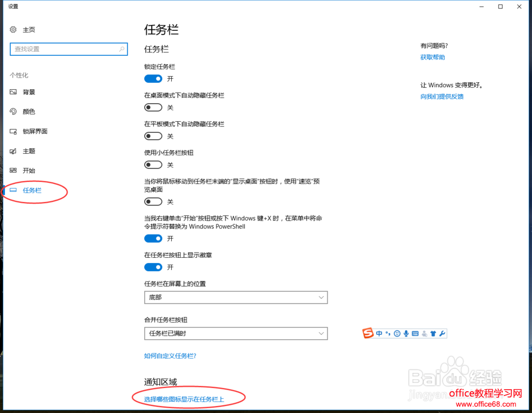Open 合并任务栏按钮 dropdown showing 任务栏已满时
532x413 pixels.
click(236, 333)
